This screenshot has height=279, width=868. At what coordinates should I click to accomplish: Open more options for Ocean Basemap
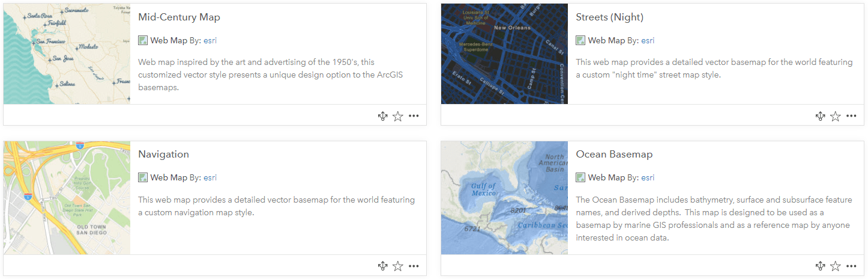(x=851, y=266)
